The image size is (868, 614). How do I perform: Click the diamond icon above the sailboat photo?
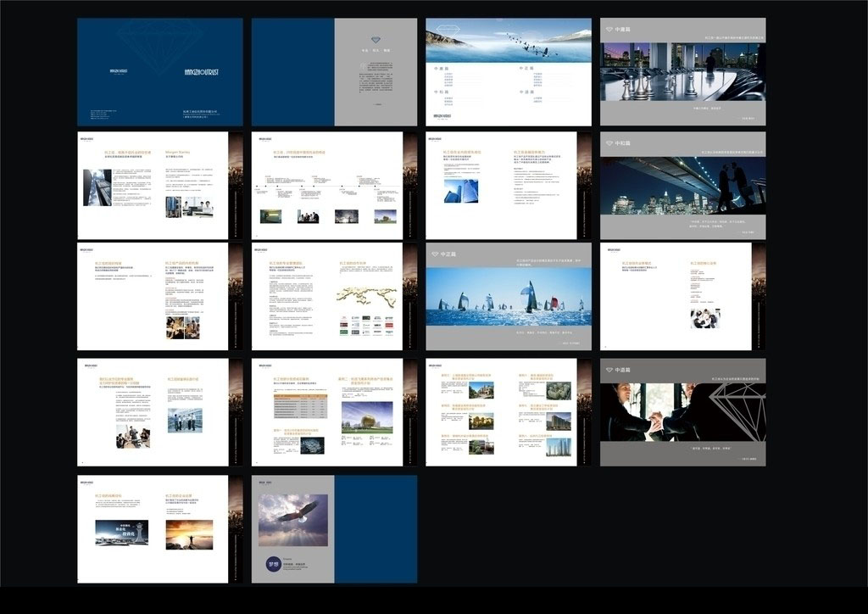[434, 254]
